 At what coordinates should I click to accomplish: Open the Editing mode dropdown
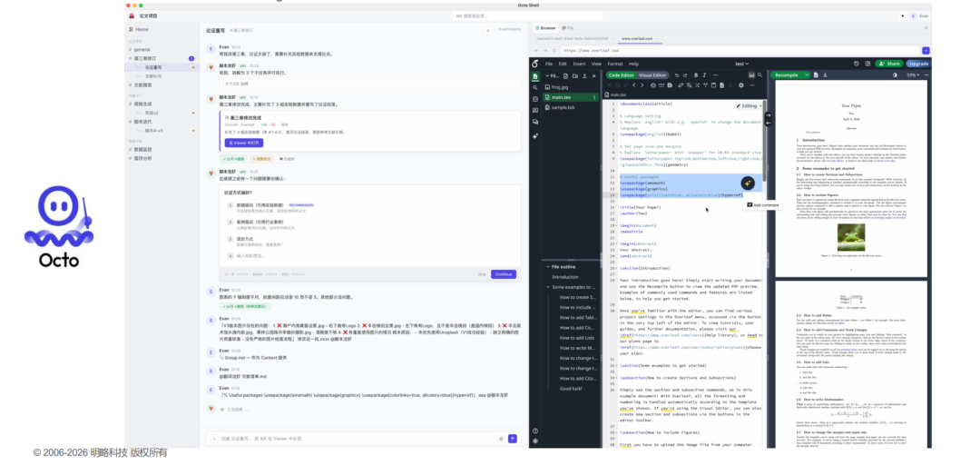pos(749,105)
